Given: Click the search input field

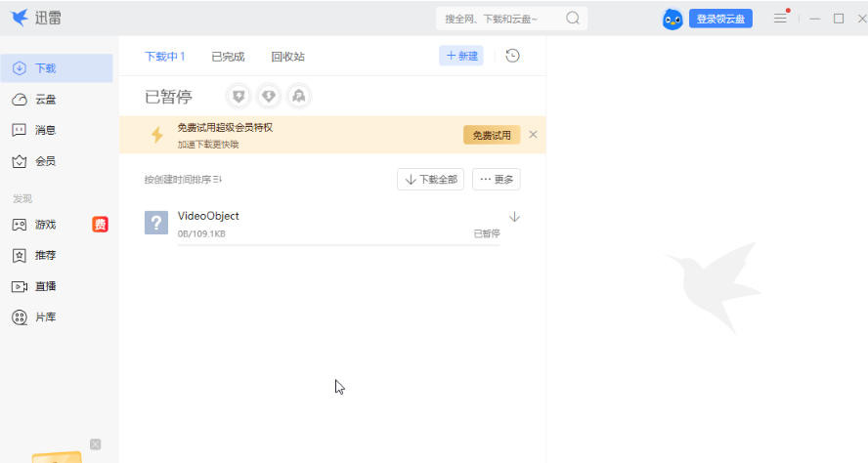Looking at the screenshot, I should click(x=499, y=19).
